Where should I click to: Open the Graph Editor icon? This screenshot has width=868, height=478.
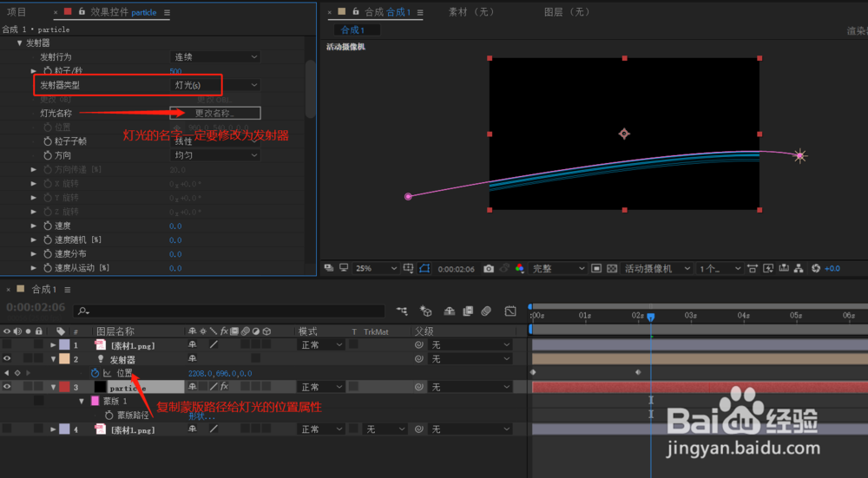[510, 311]
